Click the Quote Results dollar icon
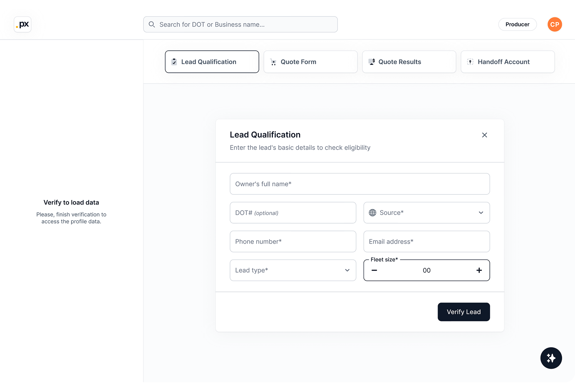 click(372, 62)
